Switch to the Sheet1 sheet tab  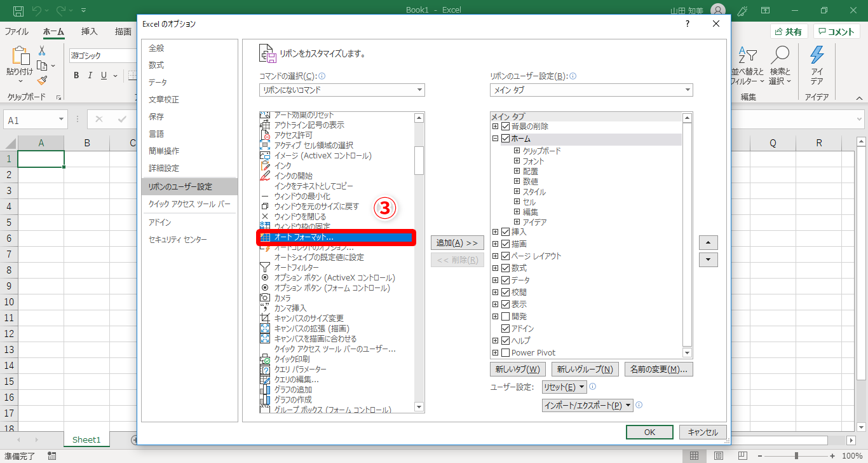(86, 439)
